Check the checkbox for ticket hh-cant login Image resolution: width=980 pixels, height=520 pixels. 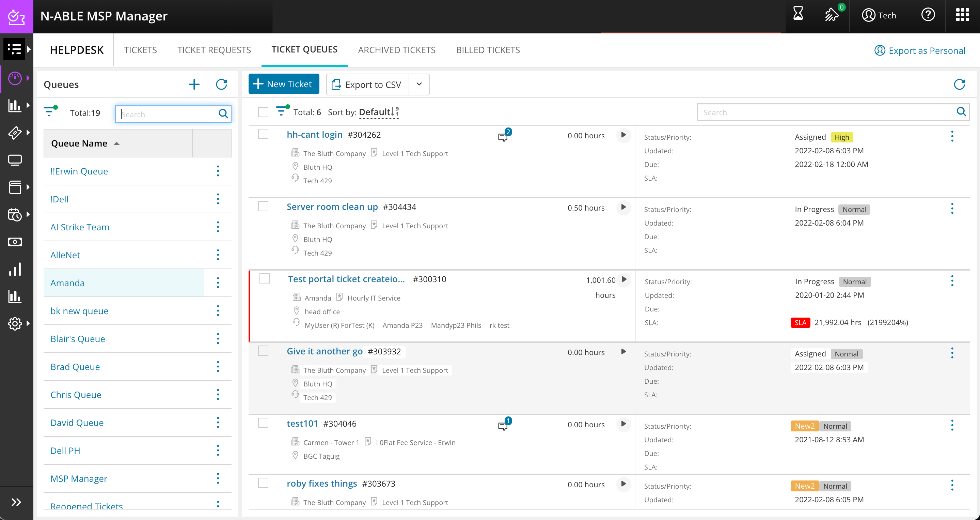coord(264,134)
